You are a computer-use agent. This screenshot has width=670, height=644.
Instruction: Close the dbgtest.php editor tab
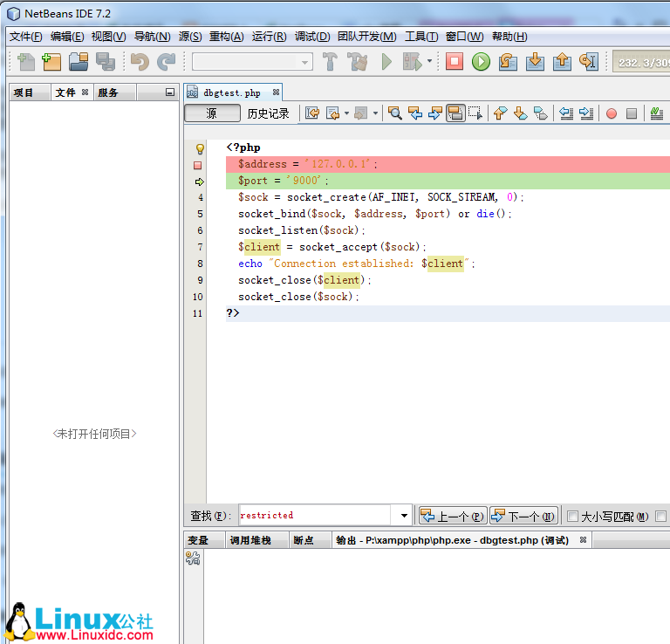(276, 92)
